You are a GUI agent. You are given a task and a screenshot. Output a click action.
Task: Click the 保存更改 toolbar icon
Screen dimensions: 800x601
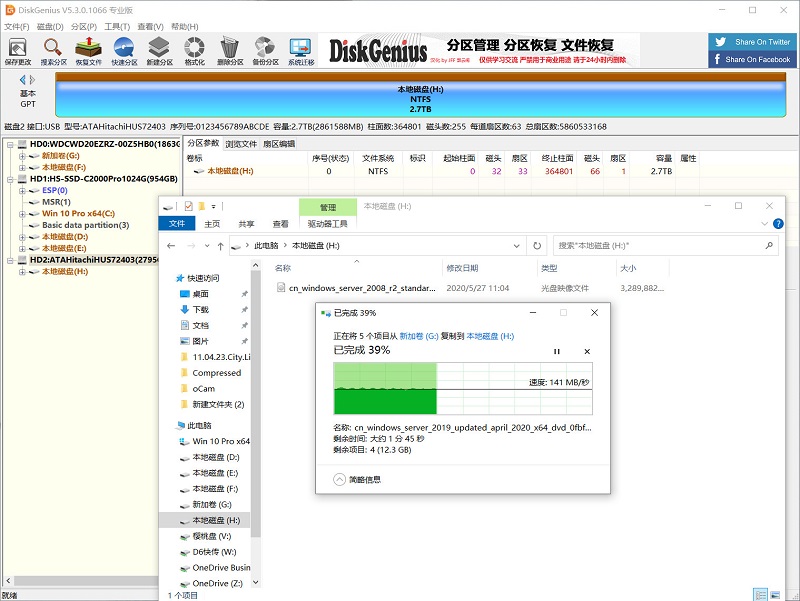[x=18, y=51]
